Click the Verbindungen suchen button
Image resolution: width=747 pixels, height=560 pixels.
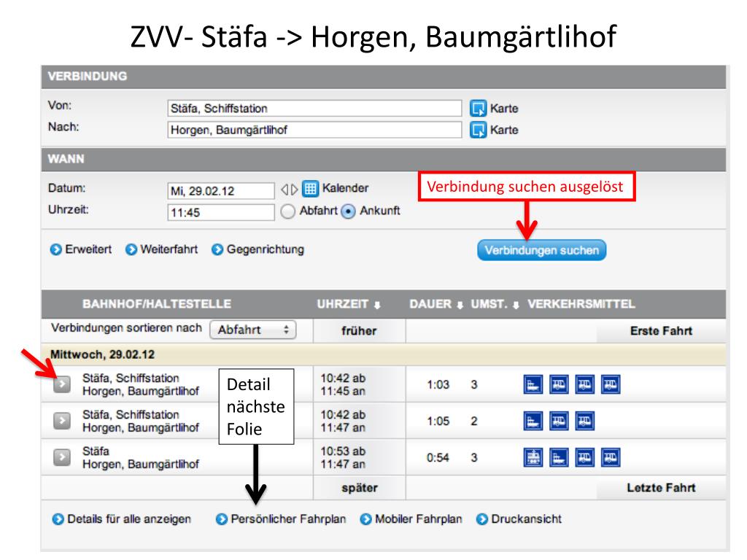(542, 250)
